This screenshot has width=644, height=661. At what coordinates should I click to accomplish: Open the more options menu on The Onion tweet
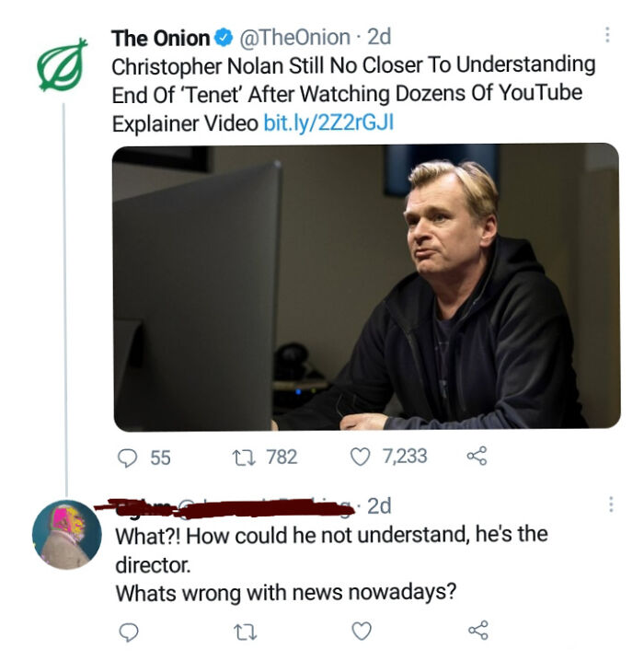pyautogui.click(x=607, y=35)
